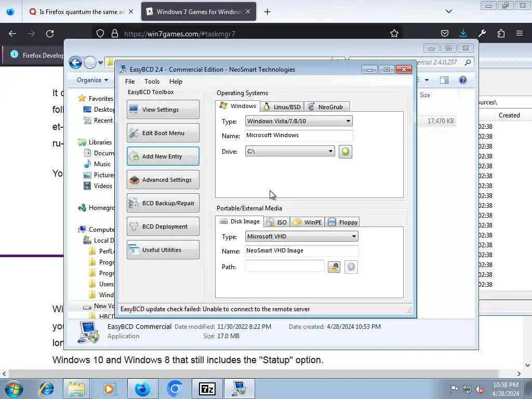
Task: Open a new Firefox tab
Action: [268, 12]
